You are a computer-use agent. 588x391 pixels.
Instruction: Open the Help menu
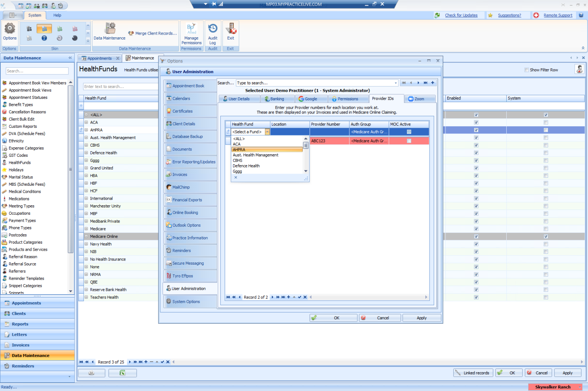pyautogui.click(x=57, y=15)
